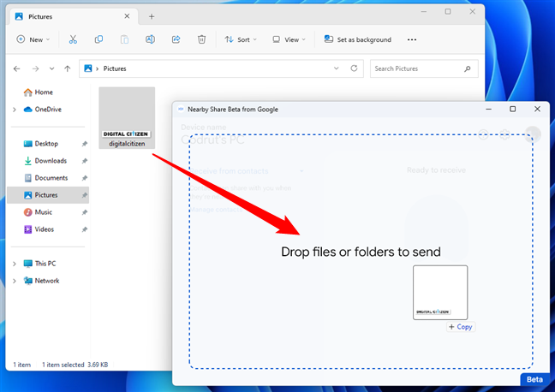Click the Rename icon in File Explorer toolbar

click(x=150, y=39)
